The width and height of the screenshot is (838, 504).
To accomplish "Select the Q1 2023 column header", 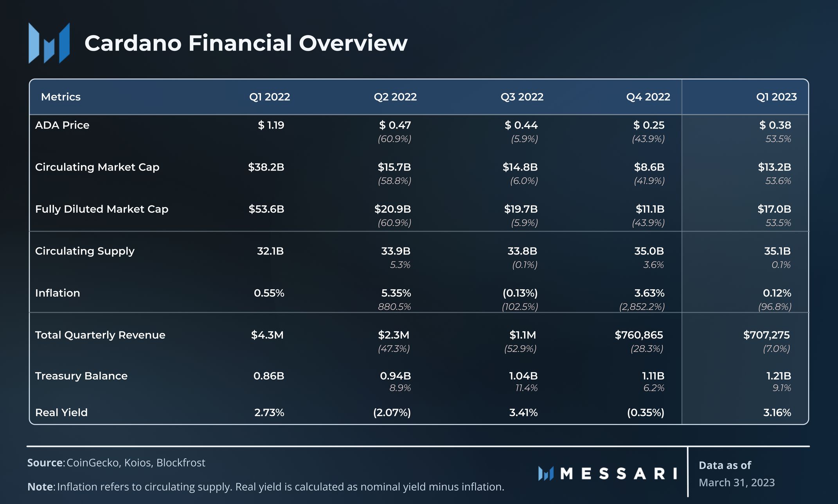I will (776, 97).
